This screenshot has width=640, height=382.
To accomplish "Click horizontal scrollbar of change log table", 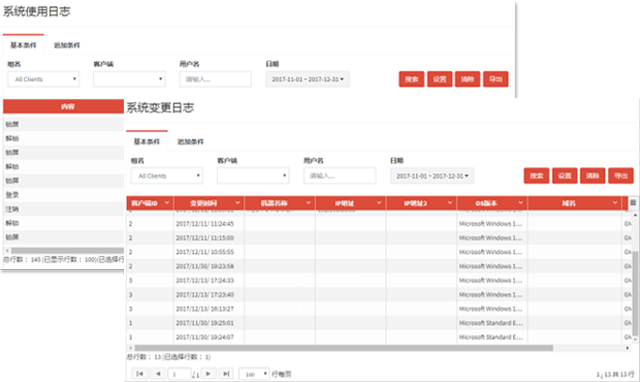I will click(x=344, y=348).
